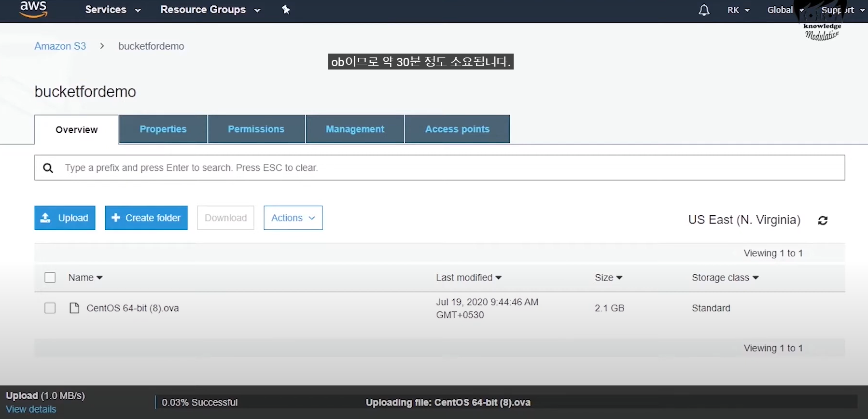Screen dimensions: 868x419
Task: Open the Access points tab
Action: coord(457,129)
